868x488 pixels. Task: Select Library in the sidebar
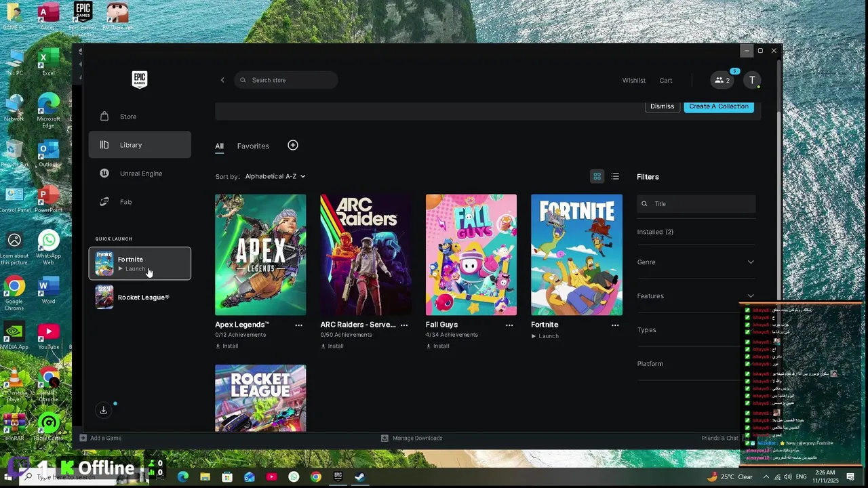[140, 145]
